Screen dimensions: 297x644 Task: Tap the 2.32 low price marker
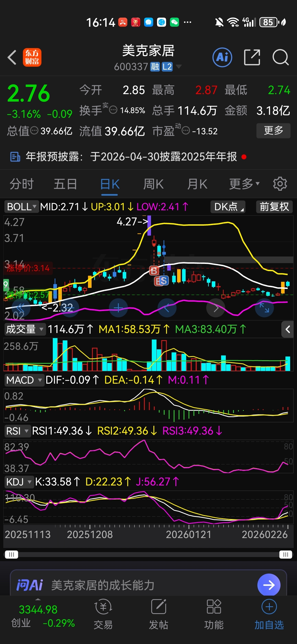[57, 307]
